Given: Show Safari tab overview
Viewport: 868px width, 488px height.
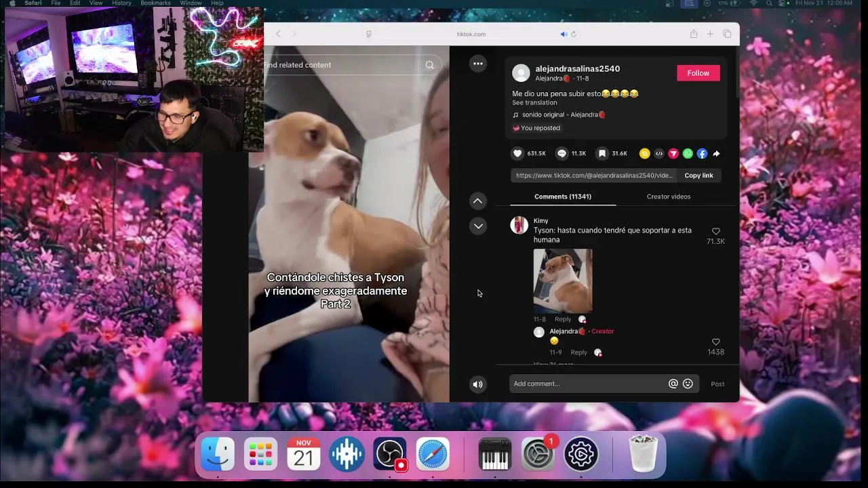Looking at the screenshot, I should [x=727, y=34].
